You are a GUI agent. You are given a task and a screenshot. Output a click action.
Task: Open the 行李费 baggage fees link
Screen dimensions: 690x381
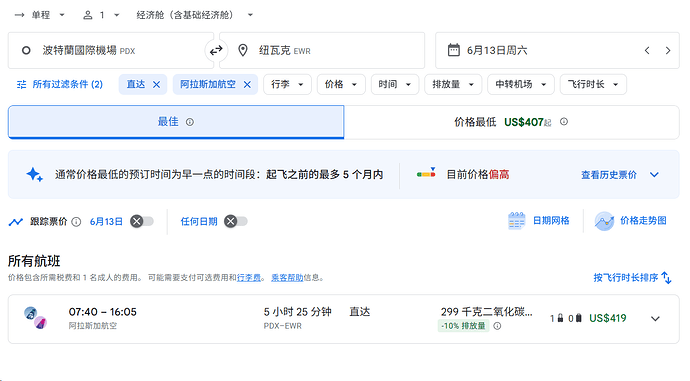click(249, 278)
